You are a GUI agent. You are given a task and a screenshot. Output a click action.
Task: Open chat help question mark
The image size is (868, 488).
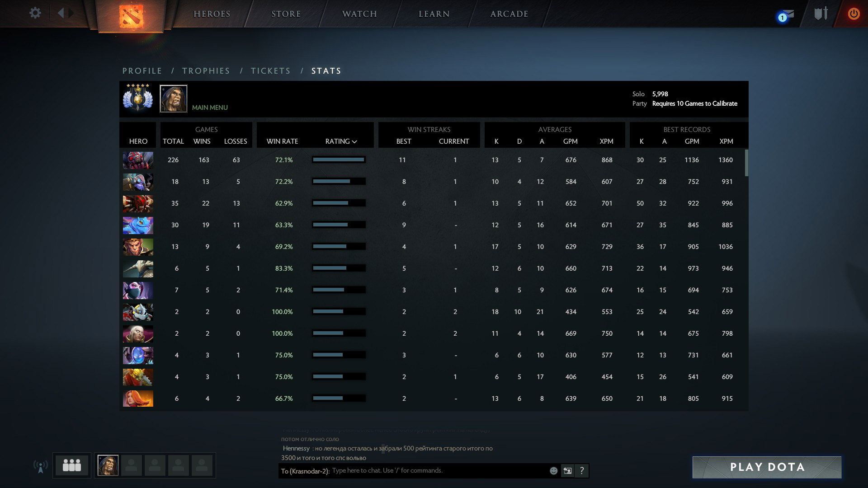click(x=582, y=471)
